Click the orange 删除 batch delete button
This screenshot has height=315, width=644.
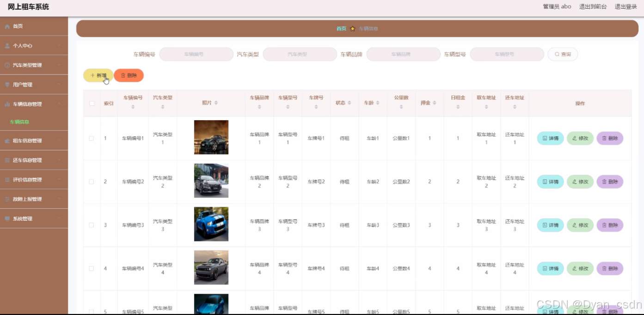(x=129, y=75)
